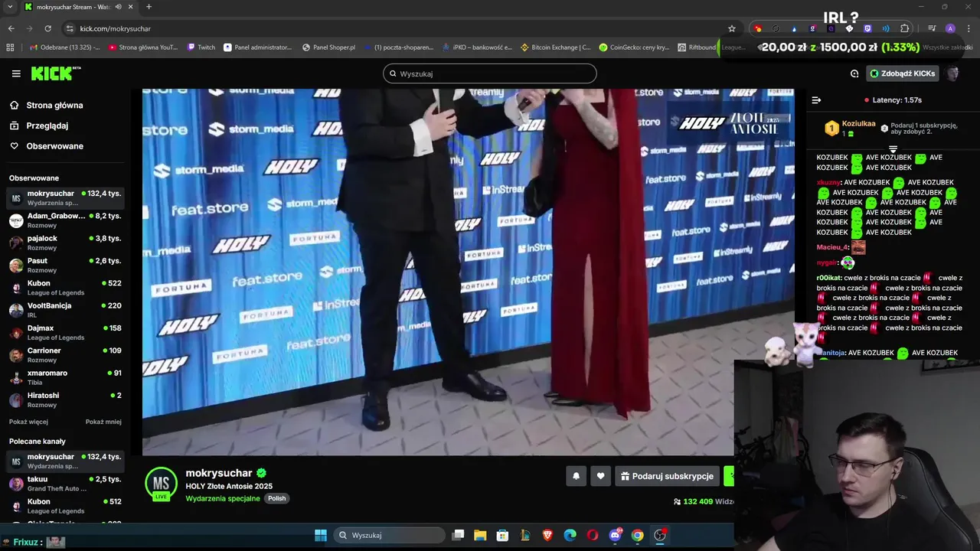Expand the chat leaderboard handle
Image resolution: width=980 pixels, height=551 pixels.
(893, 148)
